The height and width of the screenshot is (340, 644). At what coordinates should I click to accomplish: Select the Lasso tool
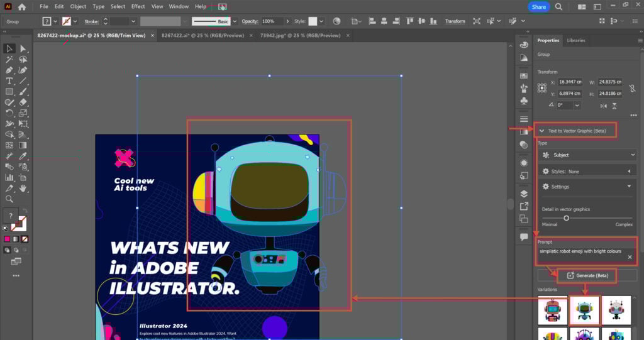pyautogui.click(x=23, y=60)
